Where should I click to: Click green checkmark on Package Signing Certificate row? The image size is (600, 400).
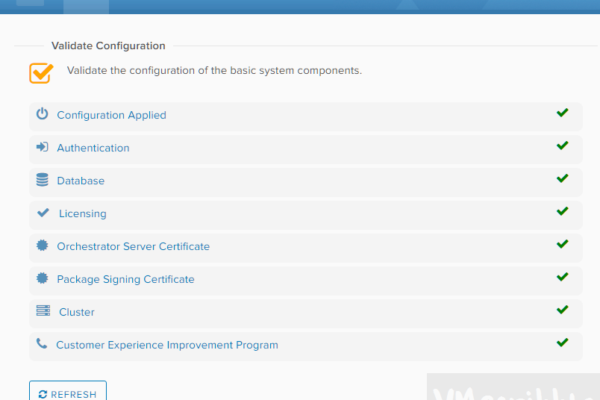562,276
